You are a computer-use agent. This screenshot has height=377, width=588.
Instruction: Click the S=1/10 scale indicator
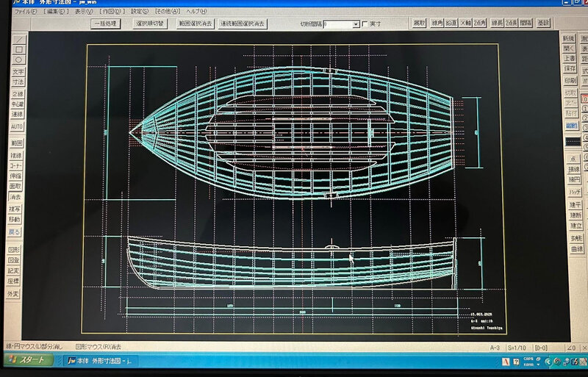point(517,348)
